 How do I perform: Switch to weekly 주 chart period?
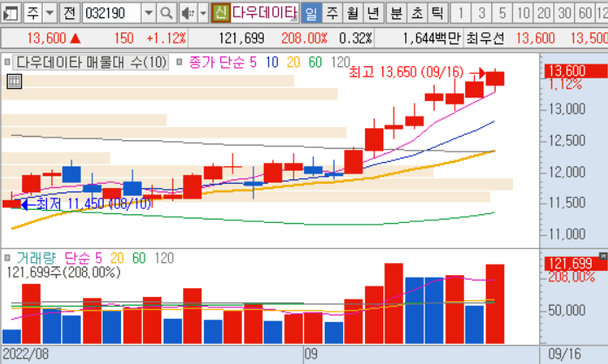pyautogui.click(x=332, y=13)
